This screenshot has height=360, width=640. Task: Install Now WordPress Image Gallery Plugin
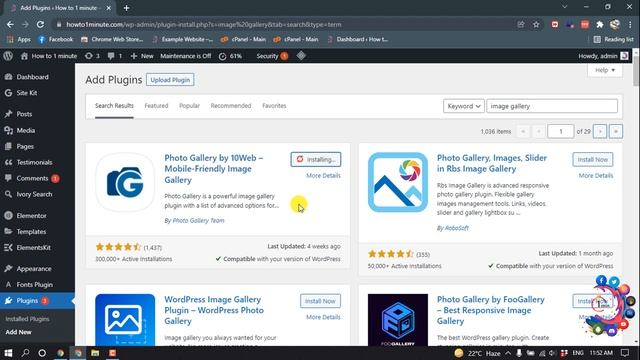tap(320, 301)
